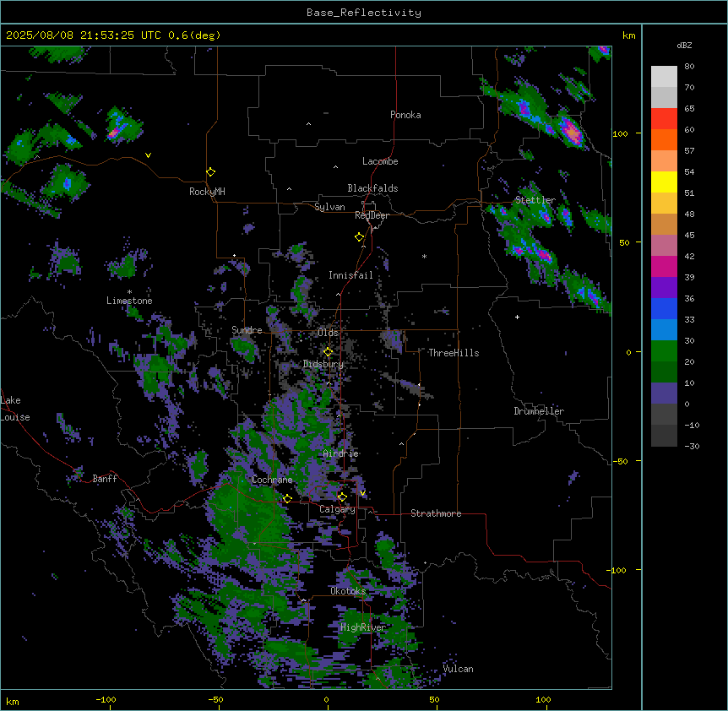Select the yellow diamond marker south of RedDeer
The height and width of the screenshot is (711, 728).
pyautogui.click(x=360, y=237)
